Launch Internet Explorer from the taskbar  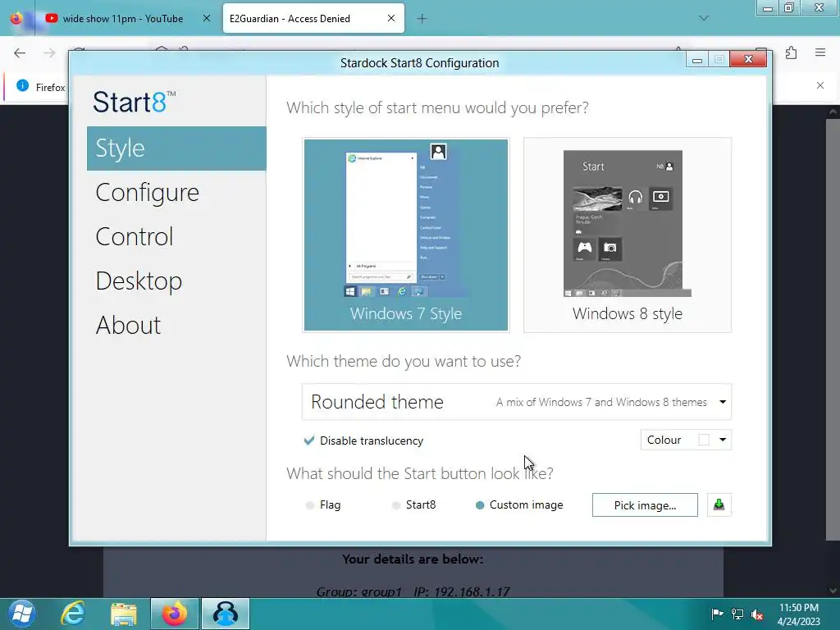click(x=73, y=614)
